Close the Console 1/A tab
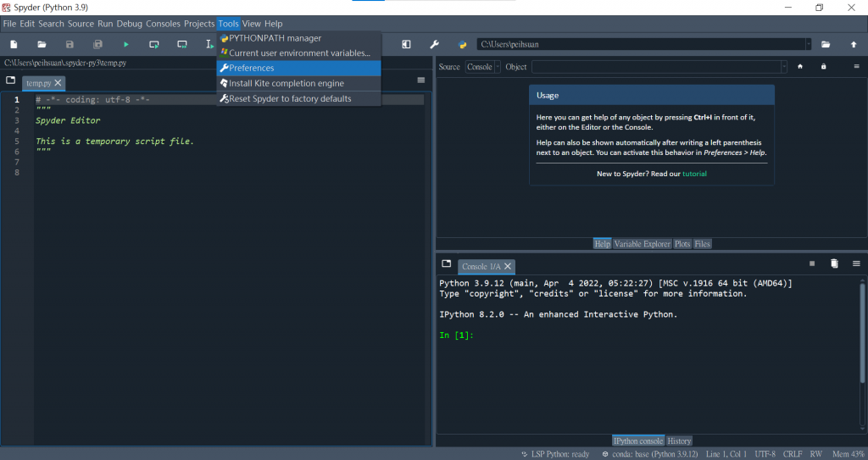The width and height of the screenshot is (868, 460). (508, 266)
